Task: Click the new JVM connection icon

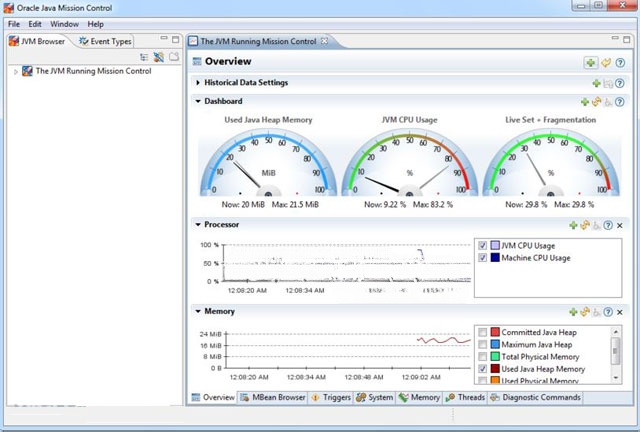Action: pyautogui.click(x=158, y=57)
